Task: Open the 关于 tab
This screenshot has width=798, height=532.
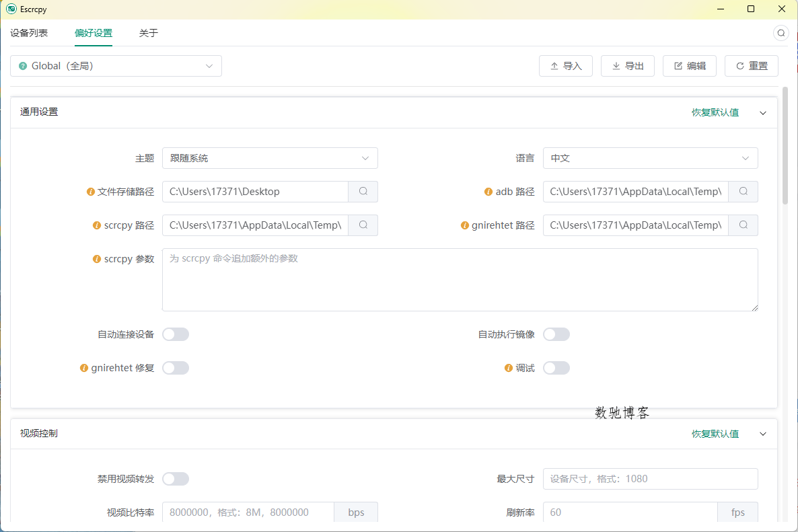Action: pos(149,33)
